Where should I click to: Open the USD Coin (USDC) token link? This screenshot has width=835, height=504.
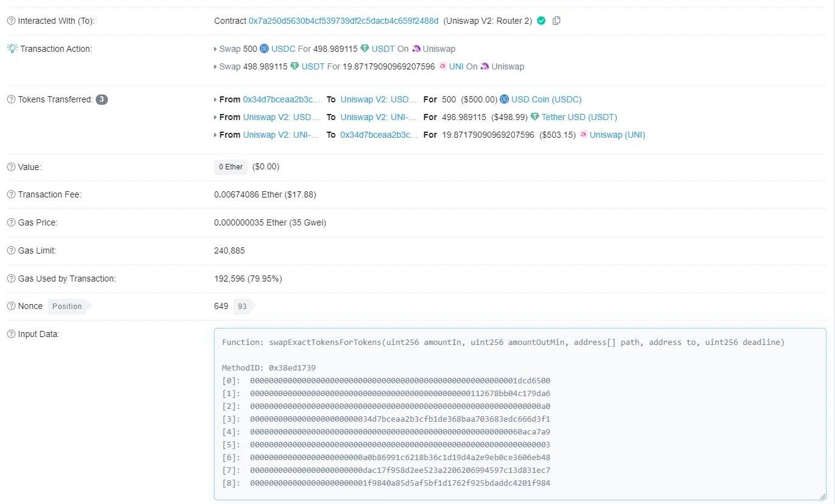click(x=546, y=99)
